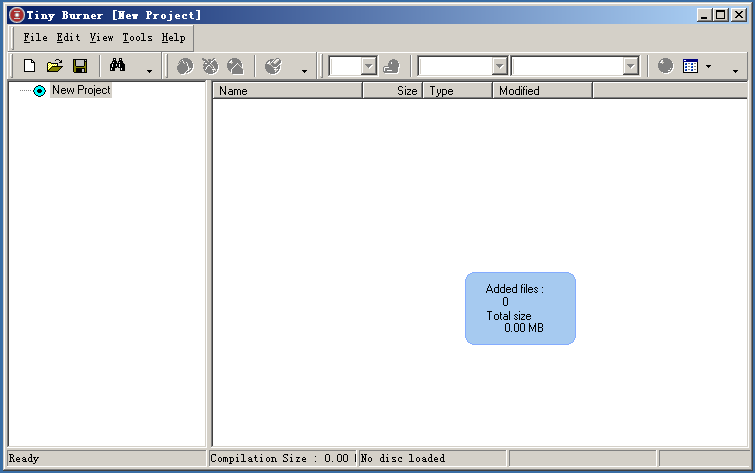Open the File menu
Image resolution: width=755 pixels, height=473 pixels.
35,38
